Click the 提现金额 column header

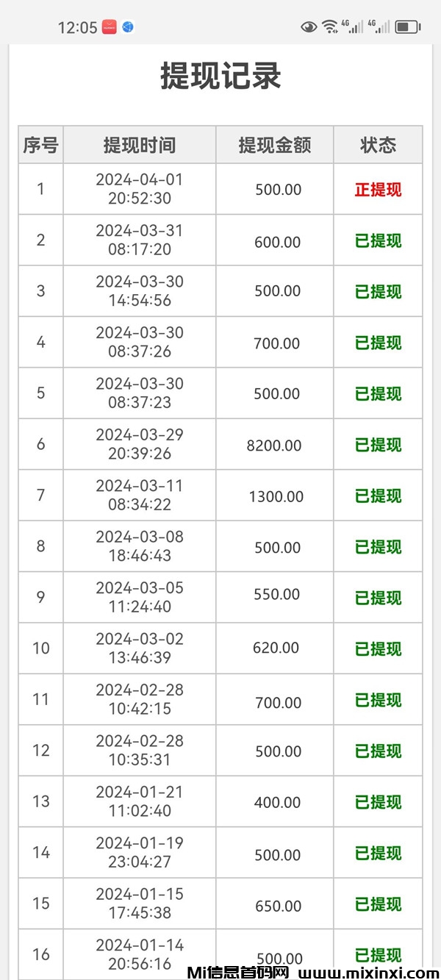point(275,145)
